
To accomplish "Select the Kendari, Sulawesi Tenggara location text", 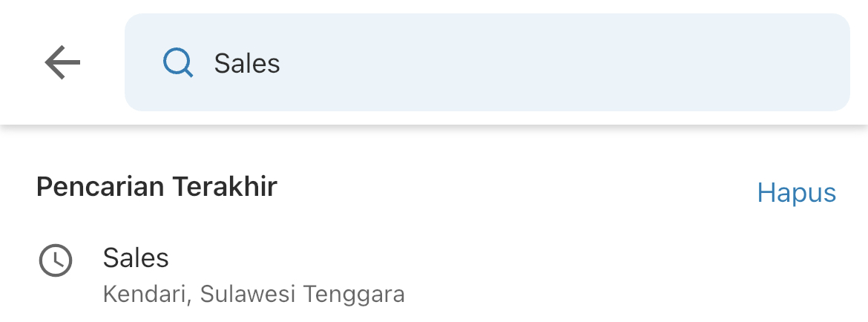I will click(254, 295).
